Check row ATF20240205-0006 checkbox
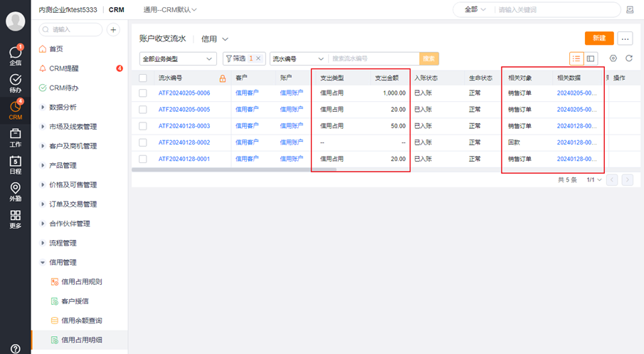 (143, 93)
